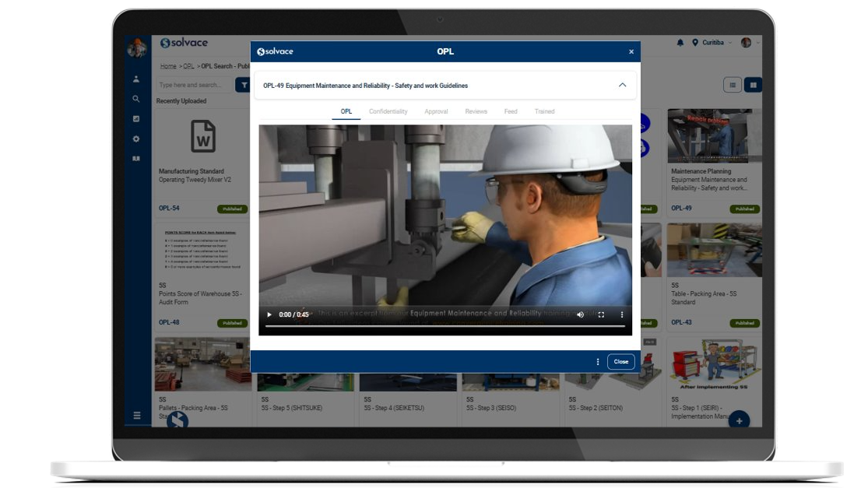Open the Confidentiality tab
Viewport: 868px width, 488px height.
[x=388, y=111]
